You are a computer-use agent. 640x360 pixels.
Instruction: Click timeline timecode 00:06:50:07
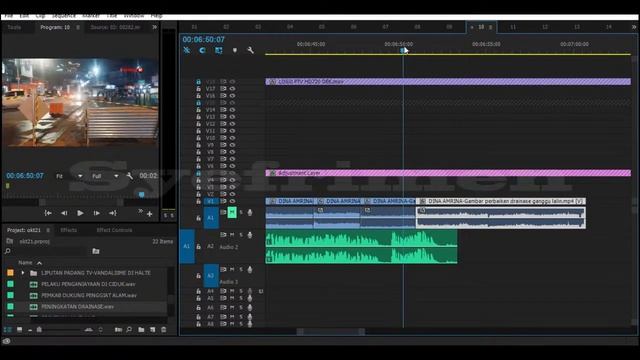(204, 40)
